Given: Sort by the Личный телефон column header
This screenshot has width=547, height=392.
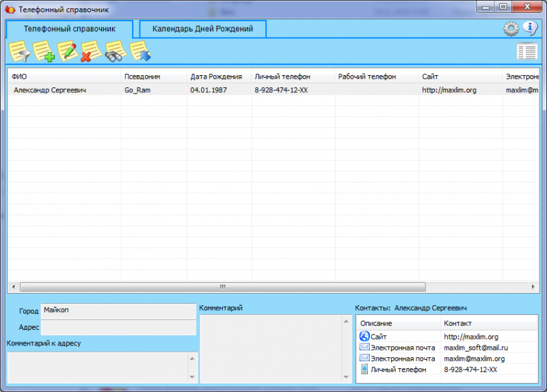Looking at the screenshot, I should click(x=293, y=76).
